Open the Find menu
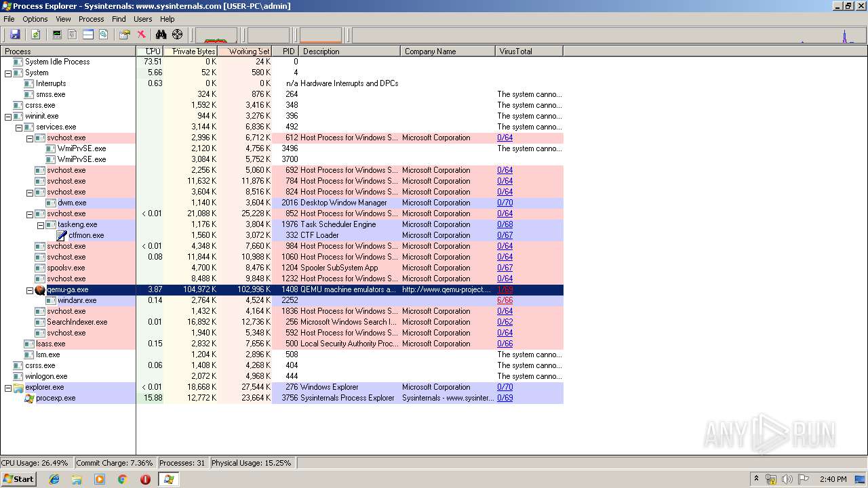Viewport: 868px width, 488px height. (119, 19)
